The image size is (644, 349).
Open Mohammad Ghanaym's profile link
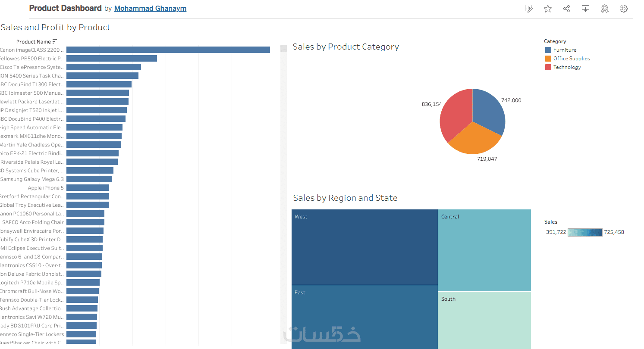pos(151,8)
